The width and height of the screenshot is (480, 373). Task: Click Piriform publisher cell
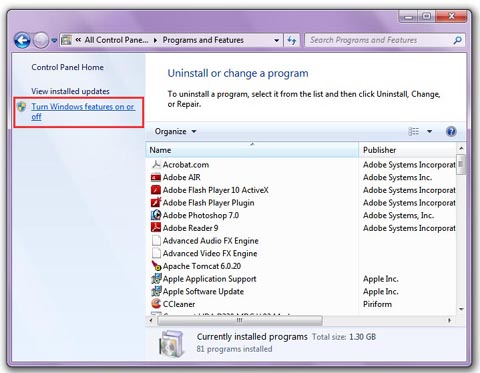pyautogui.click(x=377, y=304)
